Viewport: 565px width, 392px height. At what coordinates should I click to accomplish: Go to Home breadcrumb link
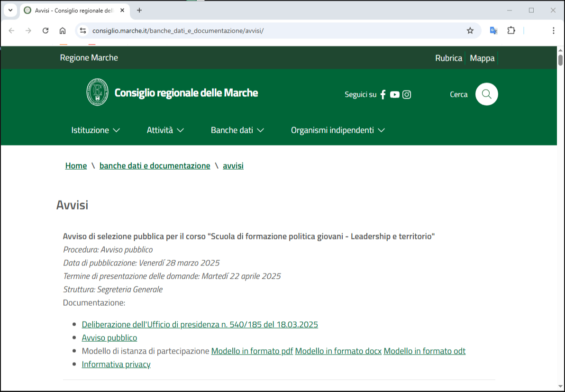[76, 166]
